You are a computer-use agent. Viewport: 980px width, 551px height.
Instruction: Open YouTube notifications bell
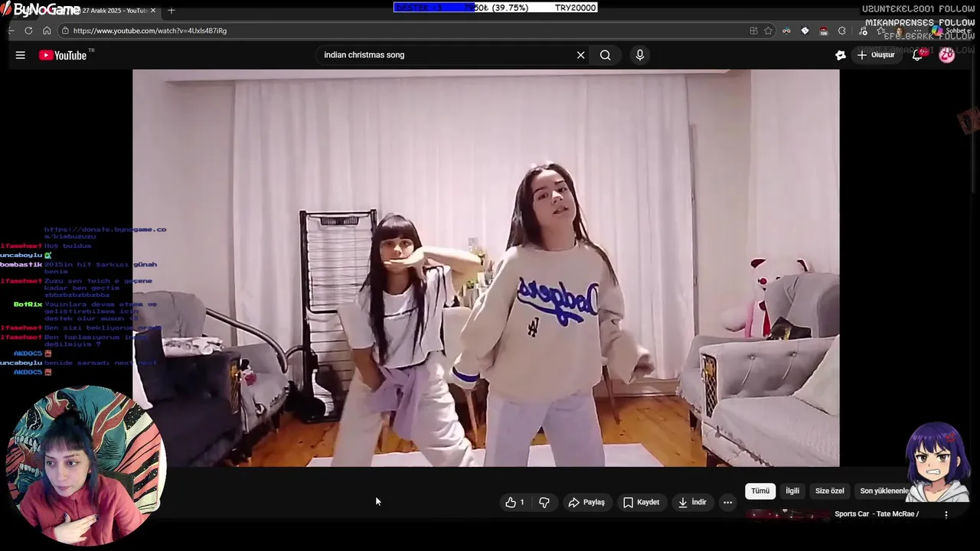click(917, 55)
